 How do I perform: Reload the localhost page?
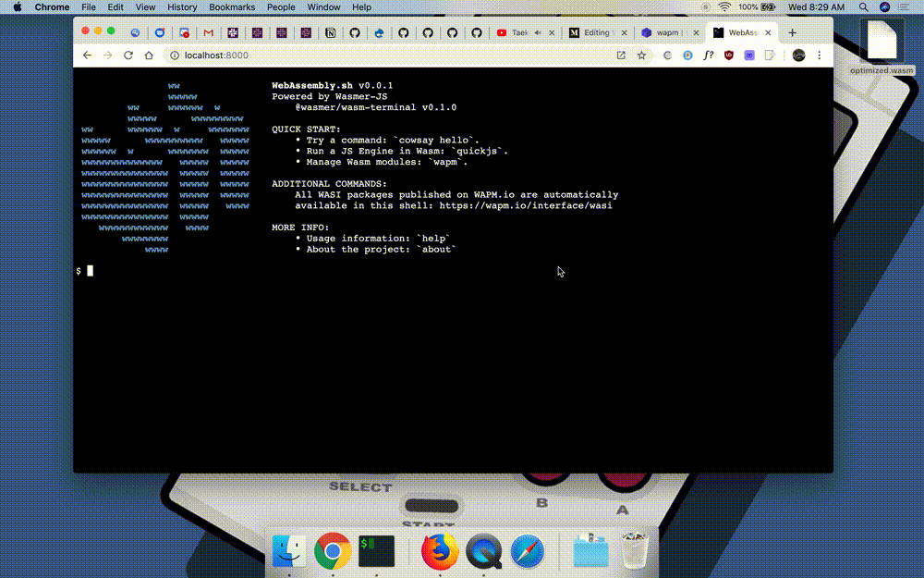pos(128,55)
